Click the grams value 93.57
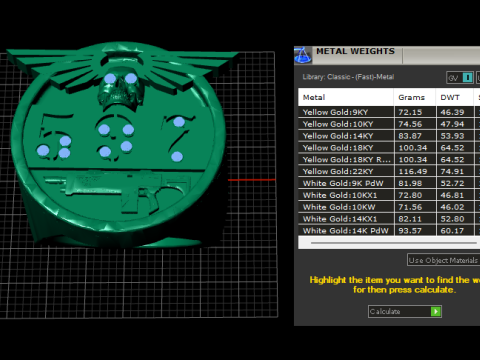The height and width of the screenshot is (360, 480). click(x=410, y=230)
